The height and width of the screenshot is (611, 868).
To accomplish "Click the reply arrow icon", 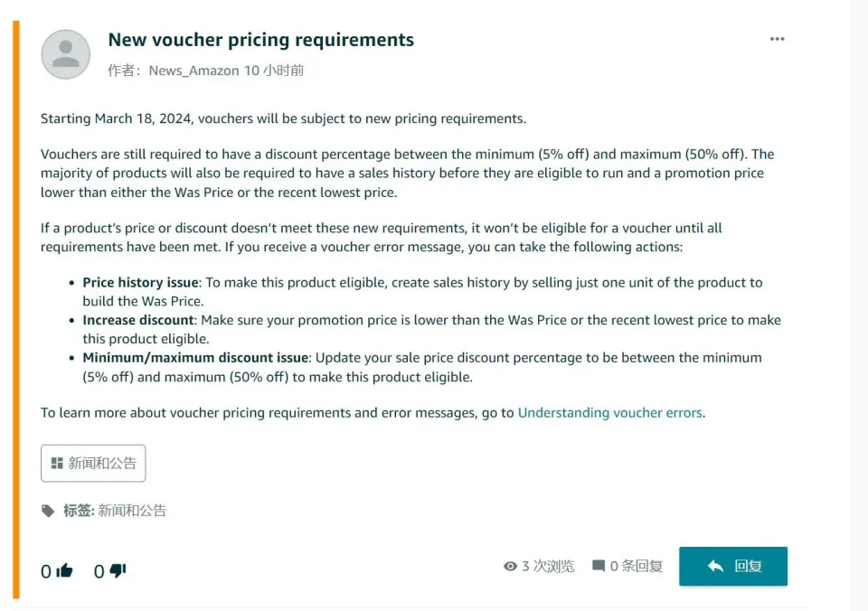I will point(716,566).
